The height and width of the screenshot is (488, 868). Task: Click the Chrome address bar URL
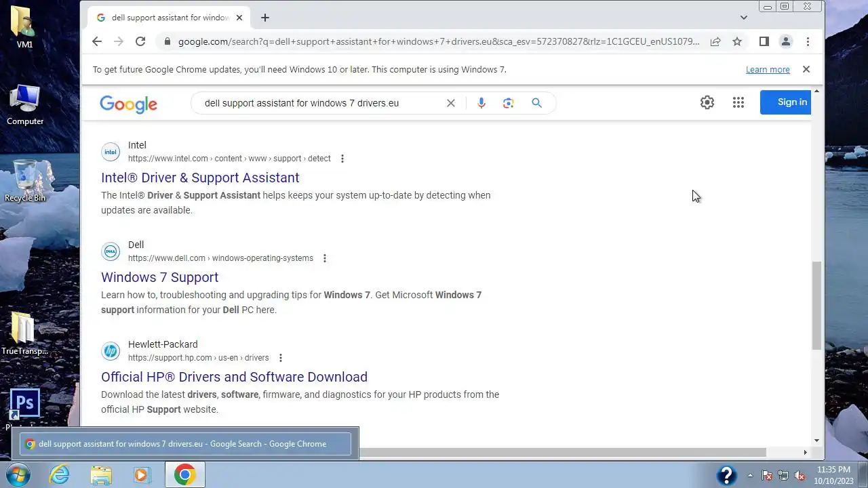click(439, 41)
